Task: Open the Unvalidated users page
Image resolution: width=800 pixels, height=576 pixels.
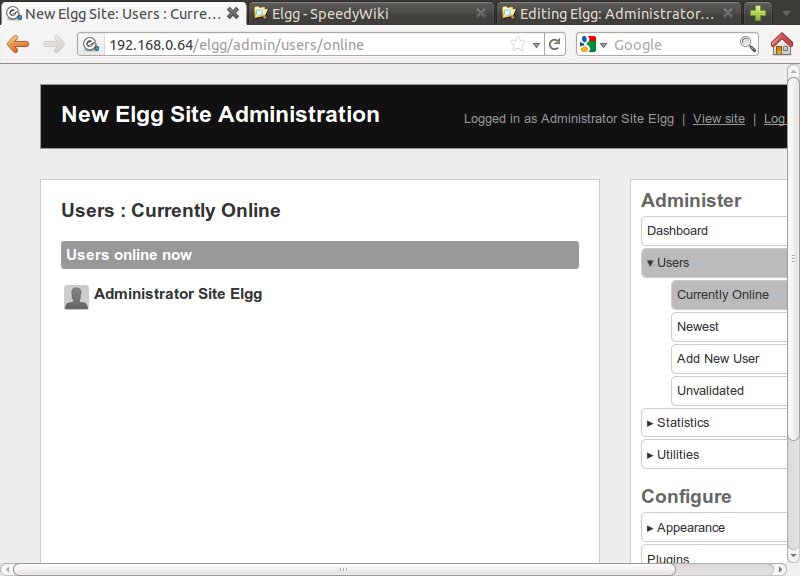Action: point(729,391)
